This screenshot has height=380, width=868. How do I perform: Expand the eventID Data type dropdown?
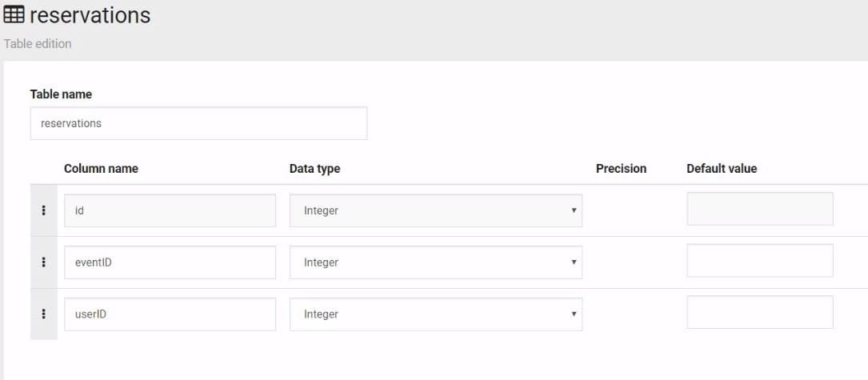point(435,262)
